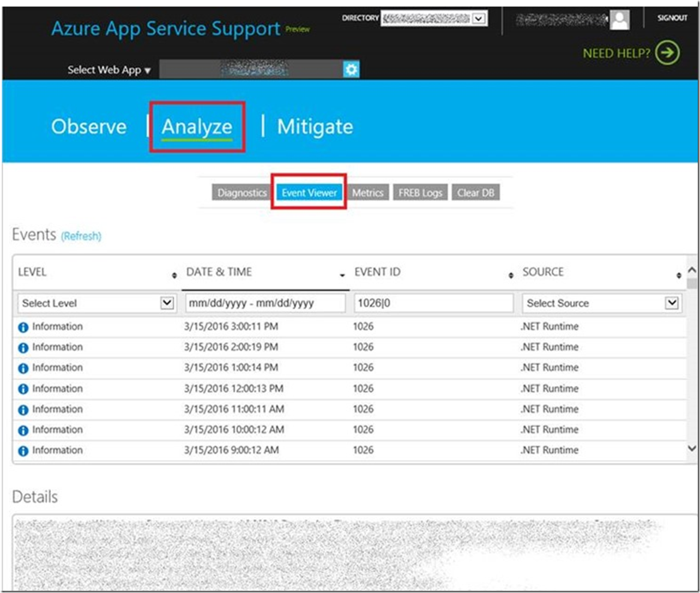The height and width of the screenshot is (593, 700).
Task: Click events table scrollbar down arrow
Action: point(692,448)
